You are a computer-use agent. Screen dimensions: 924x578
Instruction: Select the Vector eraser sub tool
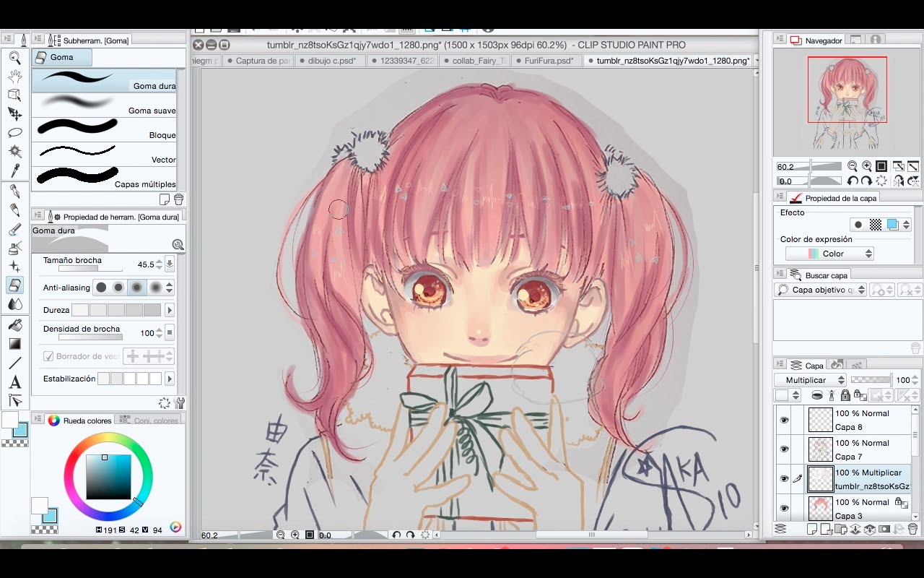click(104, 153)
